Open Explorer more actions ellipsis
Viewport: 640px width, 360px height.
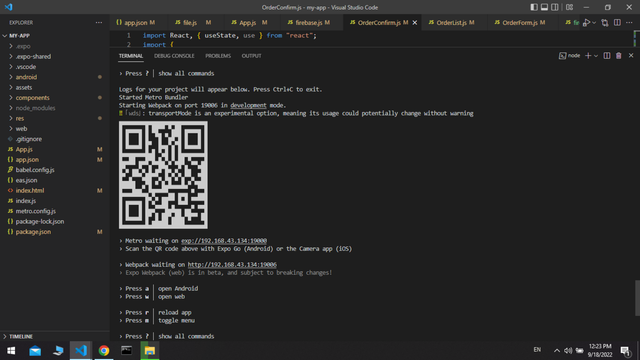click(x=99, y=22)
